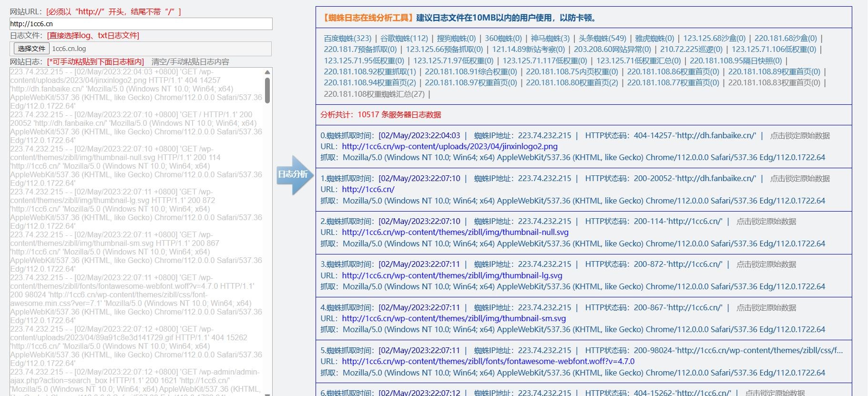868x396 pixels.
Task: Select 220.181.108.92权重抓取(1) filter
Action: (x=370, y=71)
